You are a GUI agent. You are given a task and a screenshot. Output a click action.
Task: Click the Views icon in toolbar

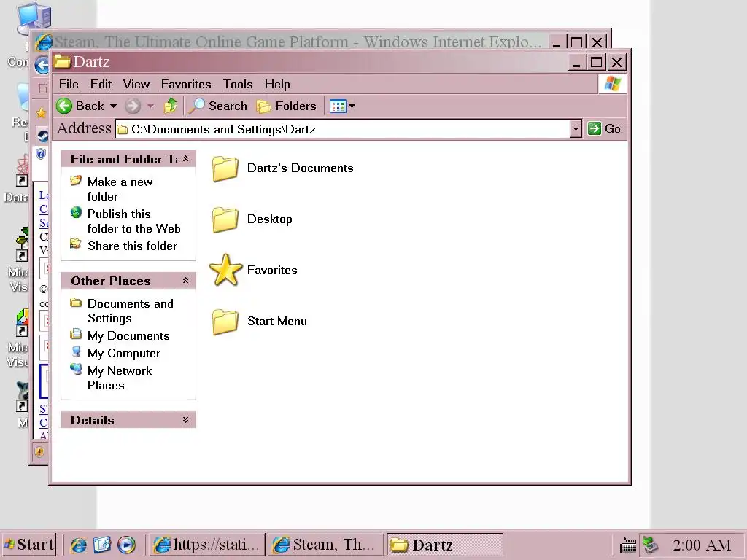coord(338,106)
